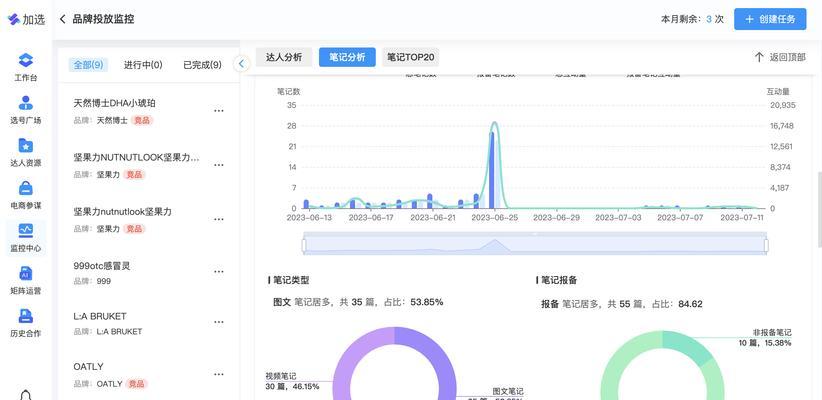Open the 笔记TOP20 tab
The image size is (822, 400).
point(410,57)
